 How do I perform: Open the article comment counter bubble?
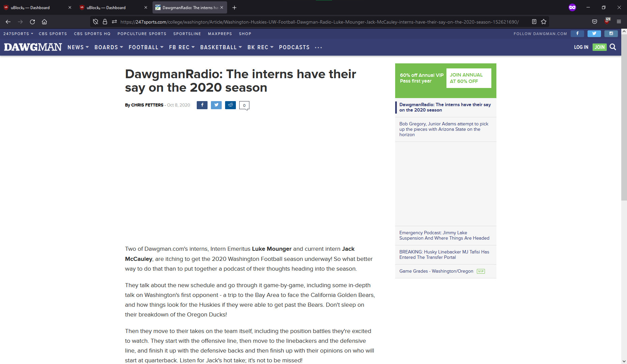(244, 105)
